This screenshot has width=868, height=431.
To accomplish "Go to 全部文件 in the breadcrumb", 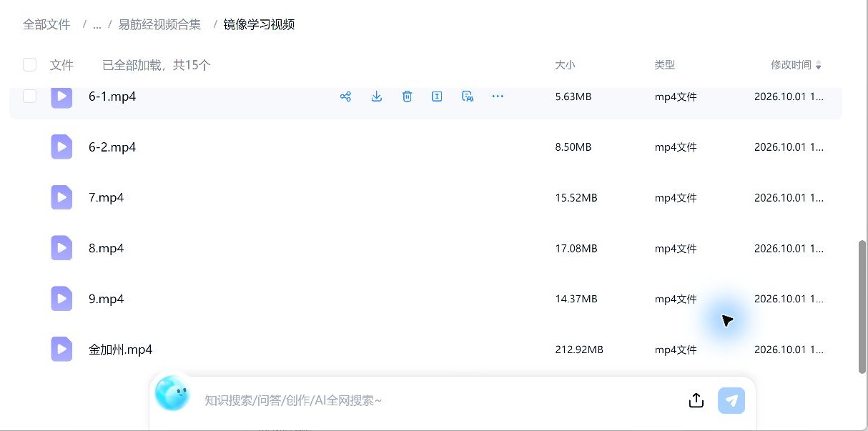I will click(x=46, y=25).
